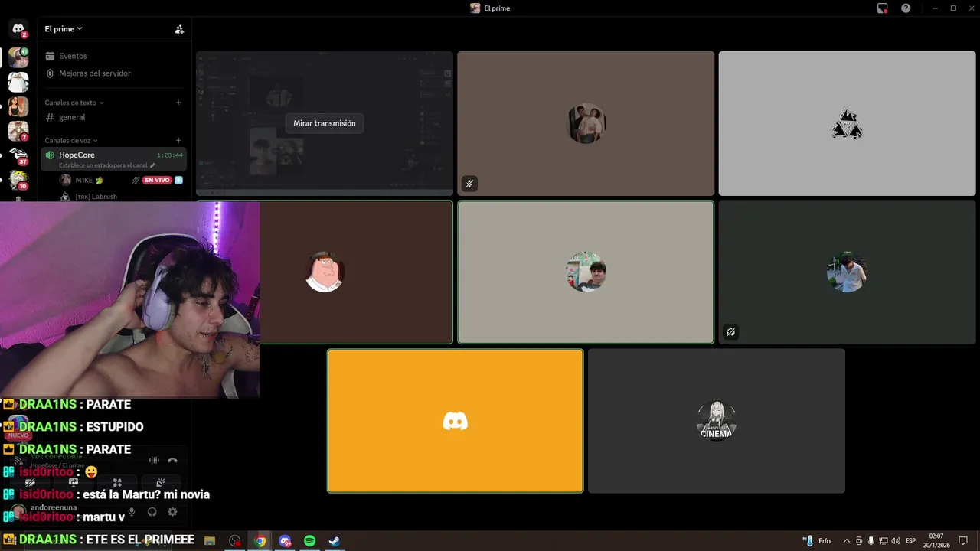Open the penguin avatar server
This screenshot has width=980, height=551.
(x=18, y=82)
